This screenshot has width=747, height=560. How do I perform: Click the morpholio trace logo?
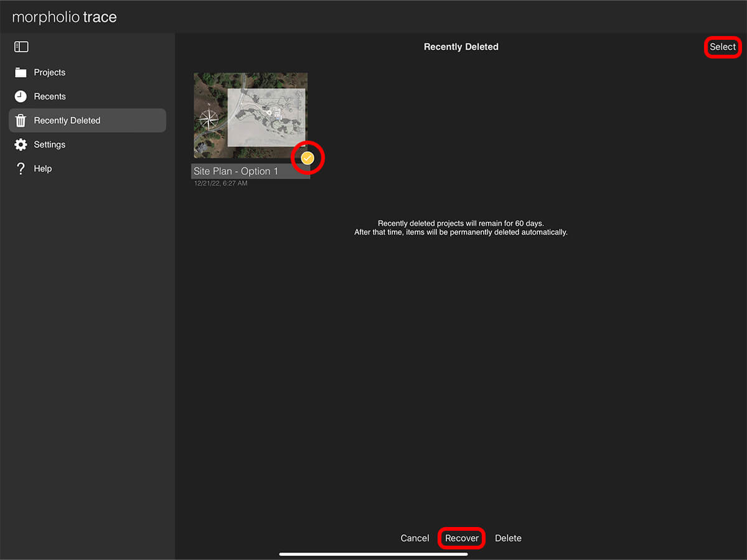pyautogui.click(x=64, y=17)
